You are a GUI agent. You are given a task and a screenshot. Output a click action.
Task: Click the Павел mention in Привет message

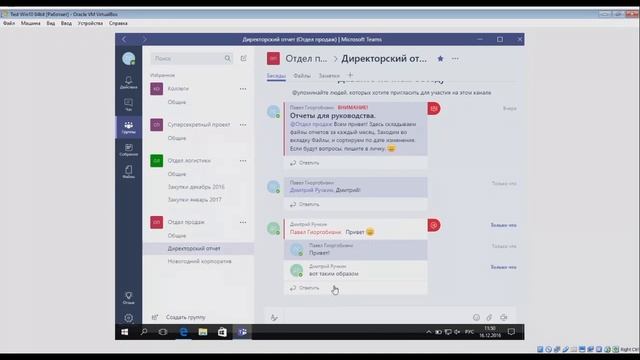[x=315, y=232]
